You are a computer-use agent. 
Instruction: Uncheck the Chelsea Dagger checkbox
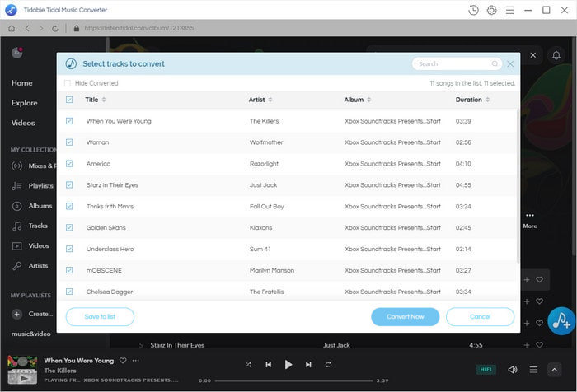[69, 292]
